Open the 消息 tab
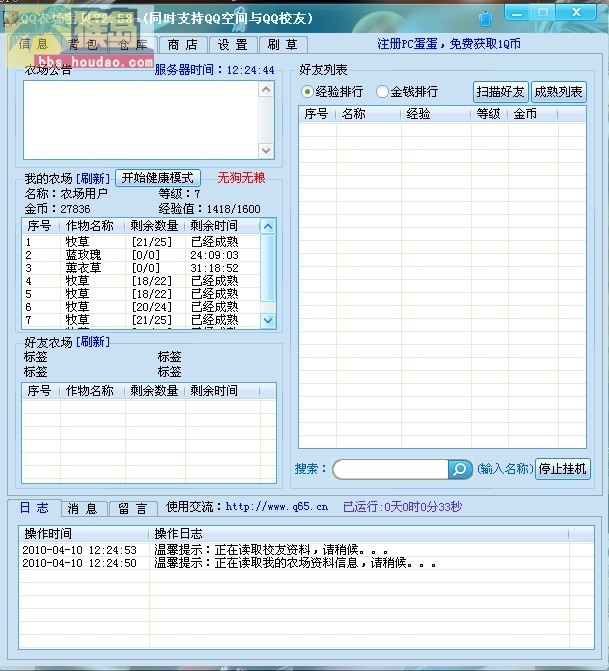 click(x=82, y=509)
